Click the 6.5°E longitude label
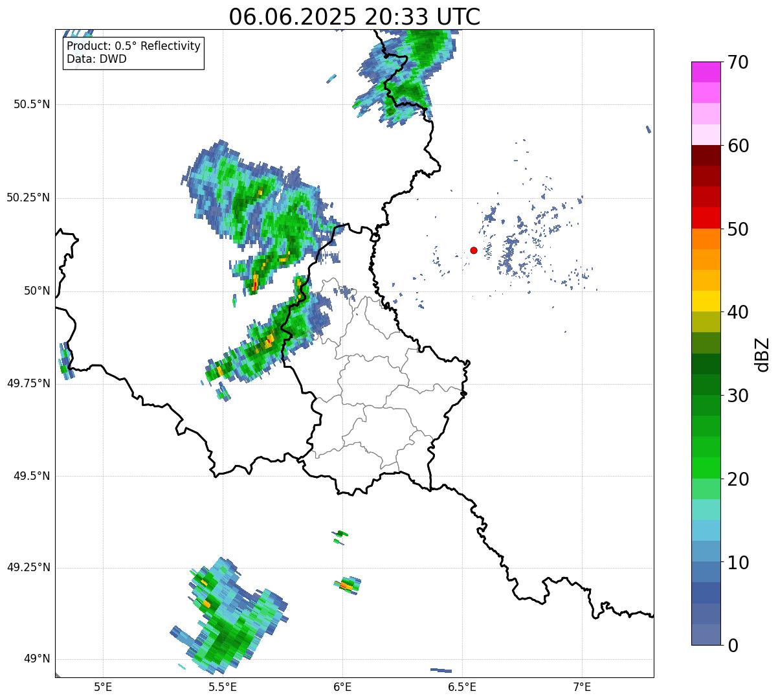Screen dimensions: 778x700 [462, 687]
